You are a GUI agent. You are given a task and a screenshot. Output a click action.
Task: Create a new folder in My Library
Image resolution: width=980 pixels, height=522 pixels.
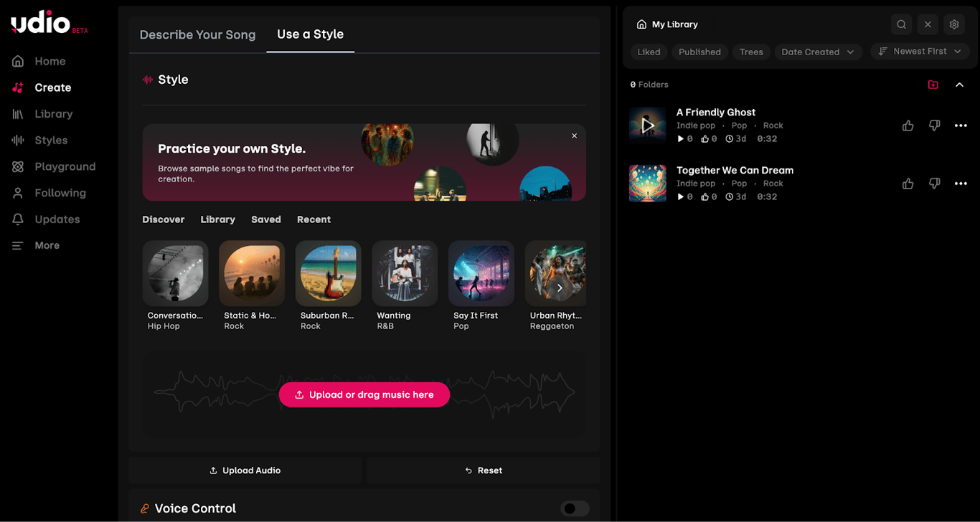click(933, 84)
